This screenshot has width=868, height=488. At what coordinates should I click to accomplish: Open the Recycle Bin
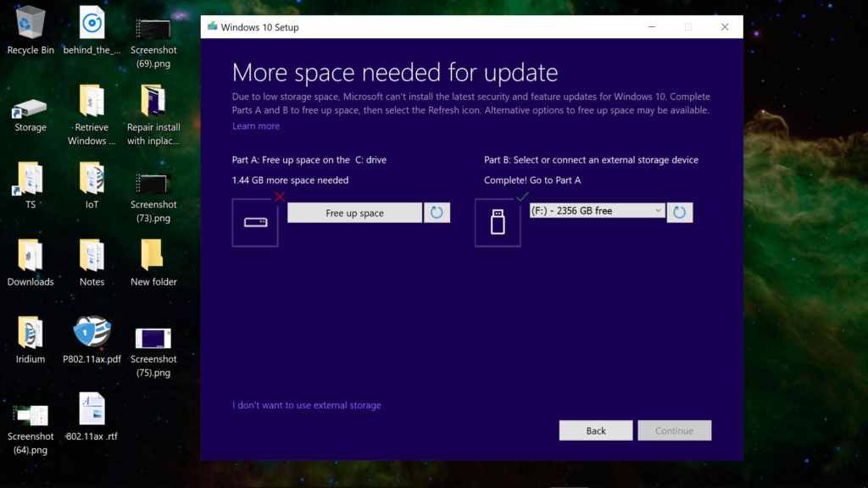[x=31, y=25]
